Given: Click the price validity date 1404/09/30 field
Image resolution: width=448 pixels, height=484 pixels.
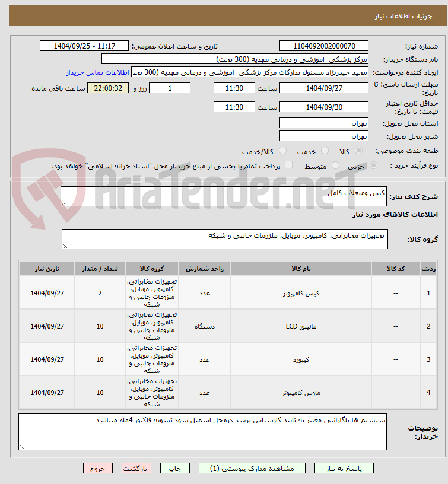Looking at the screenshot, I should (324, 107).
